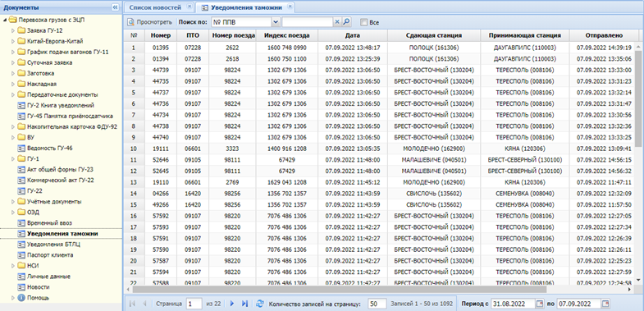Viewport: 644px width, 311px height.
Task: Click the ВУ folder icon
Action: click(21, 137)
